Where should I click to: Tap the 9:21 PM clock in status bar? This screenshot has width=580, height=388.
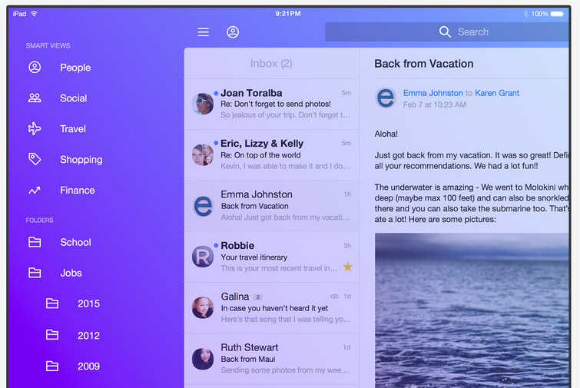tap(288, 14)
